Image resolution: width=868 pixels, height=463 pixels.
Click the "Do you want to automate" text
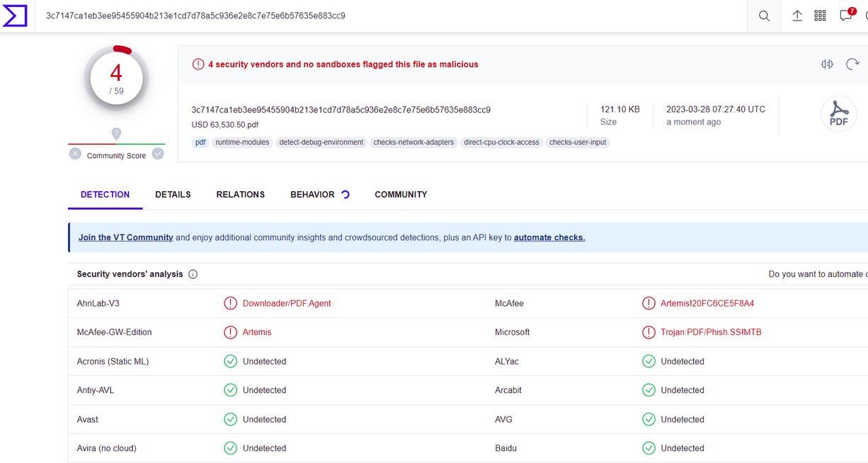[818, 274]
